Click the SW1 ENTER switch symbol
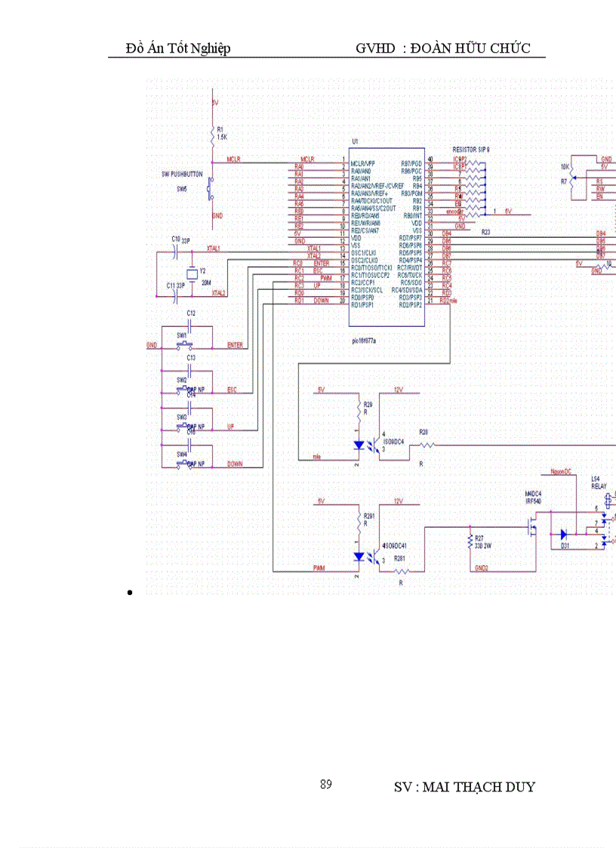 point(186,344)
